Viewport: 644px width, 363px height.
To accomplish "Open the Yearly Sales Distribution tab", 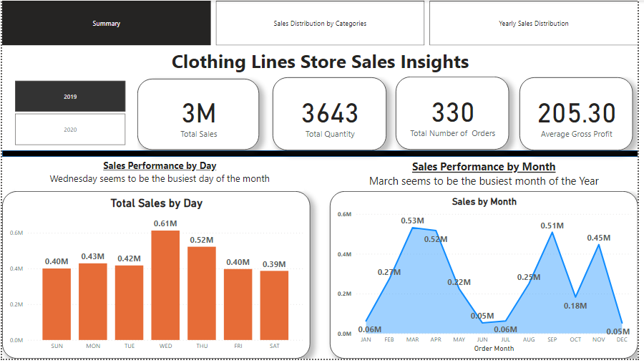I will tap(533, 24).
